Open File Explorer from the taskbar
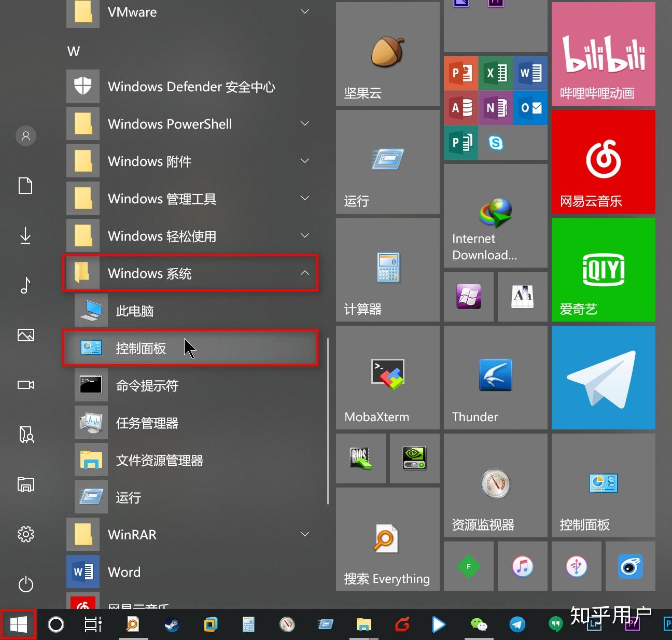The image size is (672, 640). pos(364,624)
